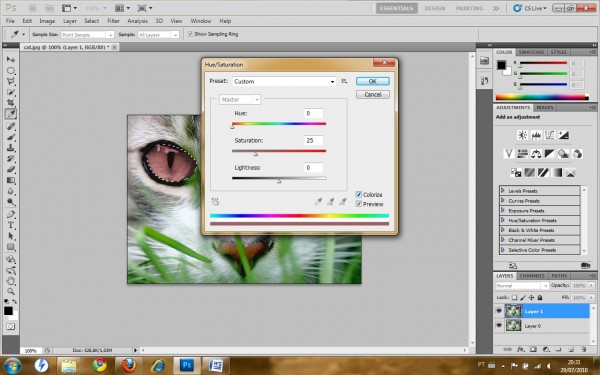
Task: Select the Brush tool
Action: [x=11, y=137]
